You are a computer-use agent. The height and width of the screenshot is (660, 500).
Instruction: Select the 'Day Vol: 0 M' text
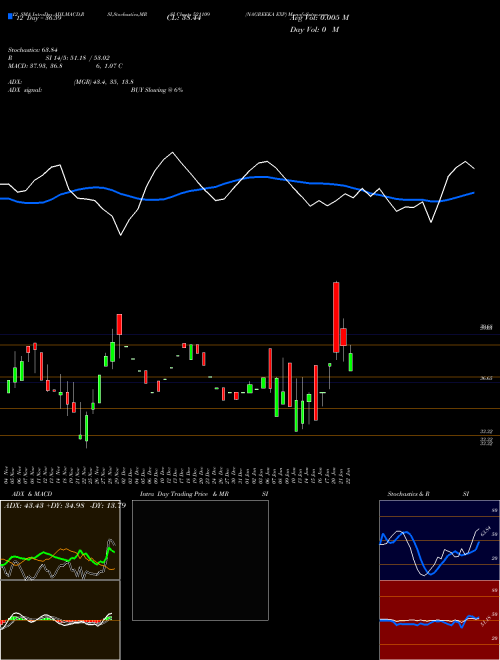[314, 30]
